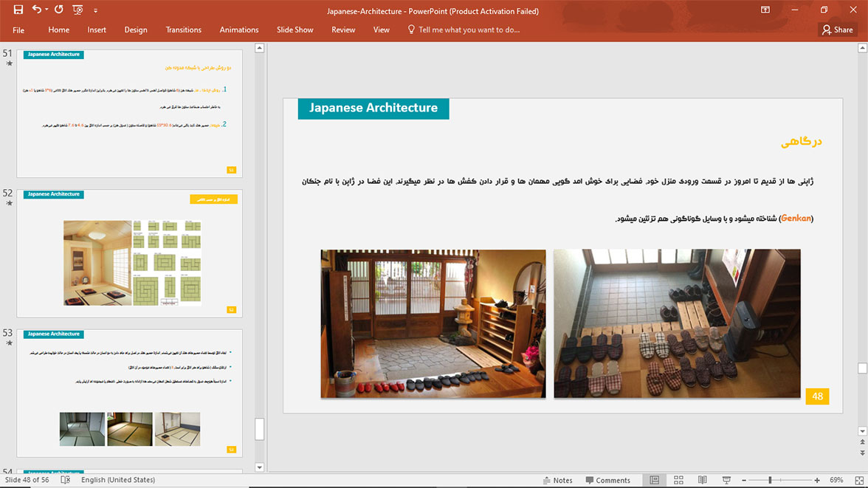Click animation star icon beside slide 52
This screenshot has height=488, width=868.
click(x=9, y=203)
